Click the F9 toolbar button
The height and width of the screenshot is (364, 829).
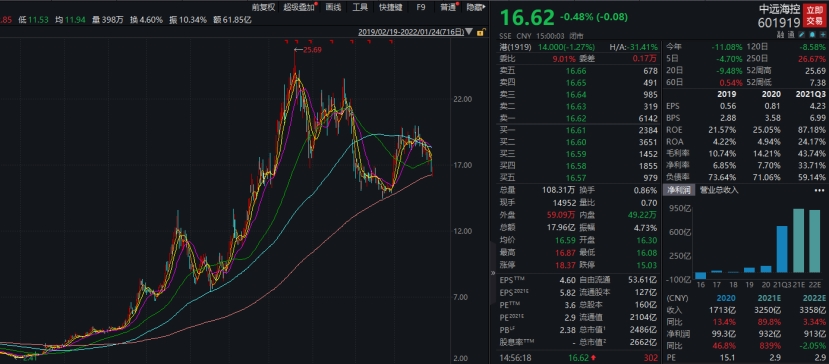[421, 7]
